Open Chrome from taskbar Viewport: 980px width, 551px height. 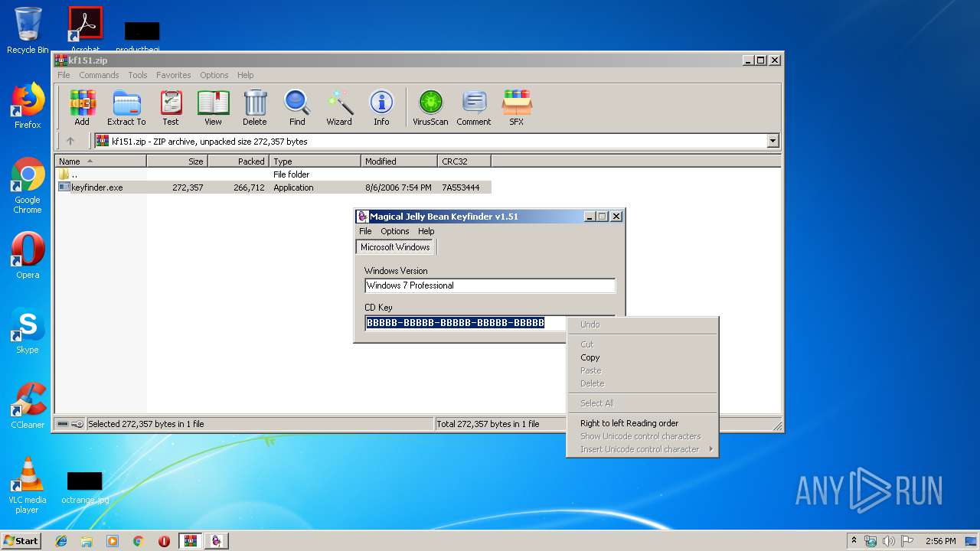138,541
